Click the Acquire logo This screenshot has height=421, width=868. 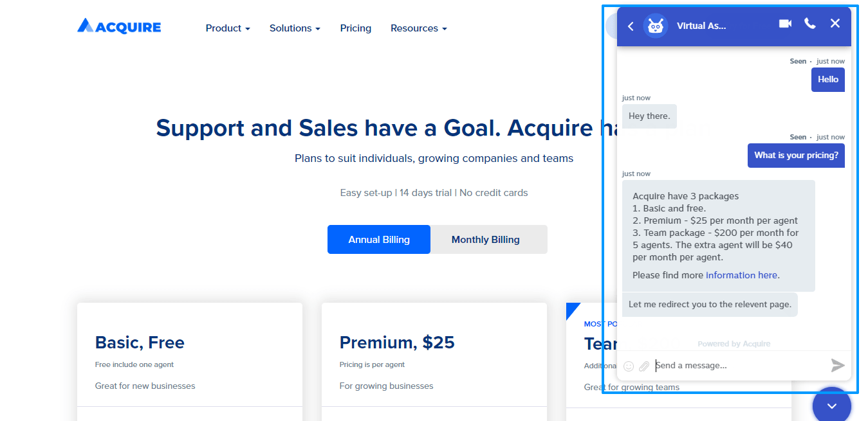[x=119, y=26]
